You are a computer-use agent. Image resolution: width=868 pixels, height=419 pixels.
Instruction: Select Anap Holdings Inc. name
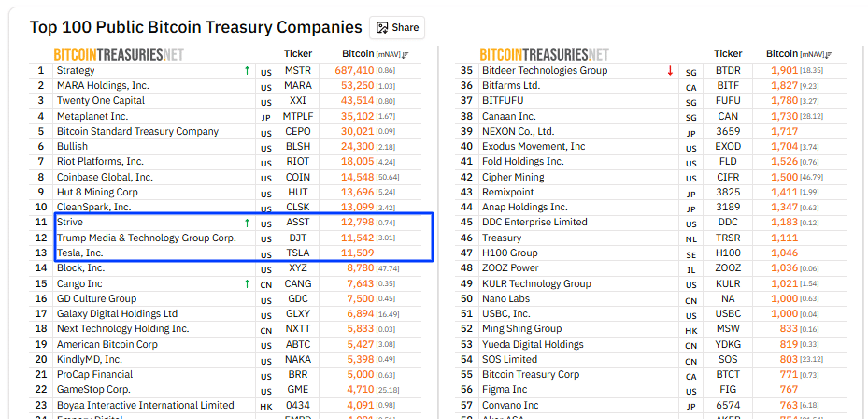(525, 208)
